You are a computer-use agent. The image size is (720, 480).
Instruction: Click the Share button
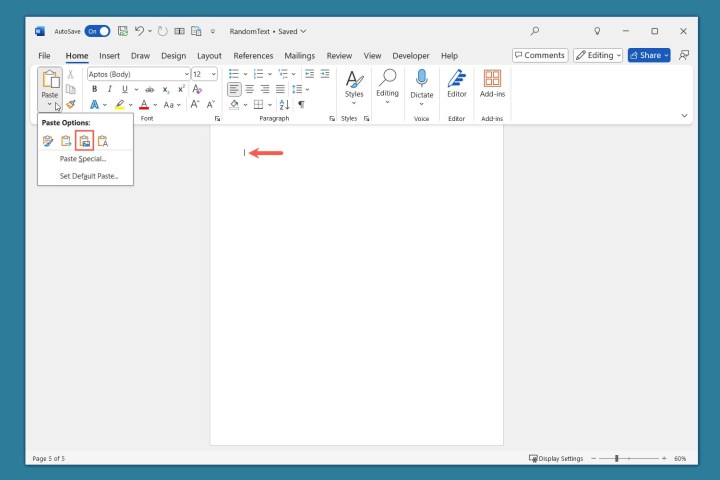[x=648, y=56]
